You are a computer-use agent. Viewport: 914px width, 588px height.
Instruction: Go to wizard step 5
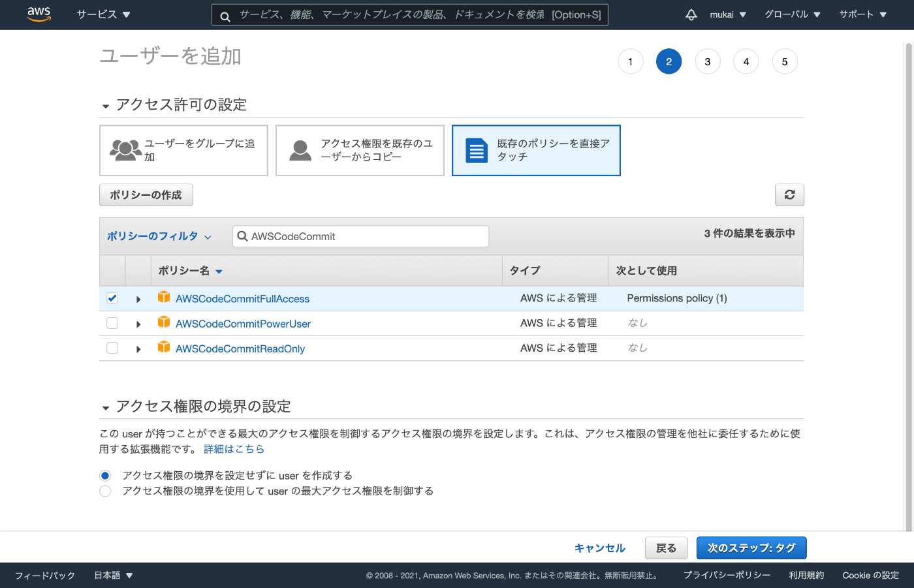[x=785, y=61]
